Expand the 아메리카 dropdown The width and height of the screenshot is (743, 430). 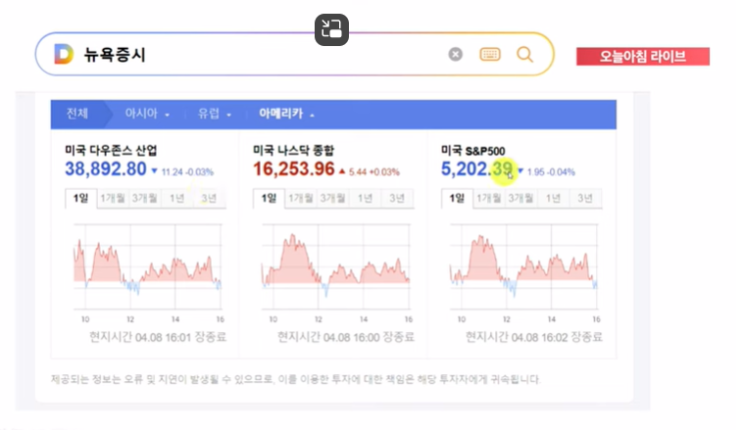point(286,114)
